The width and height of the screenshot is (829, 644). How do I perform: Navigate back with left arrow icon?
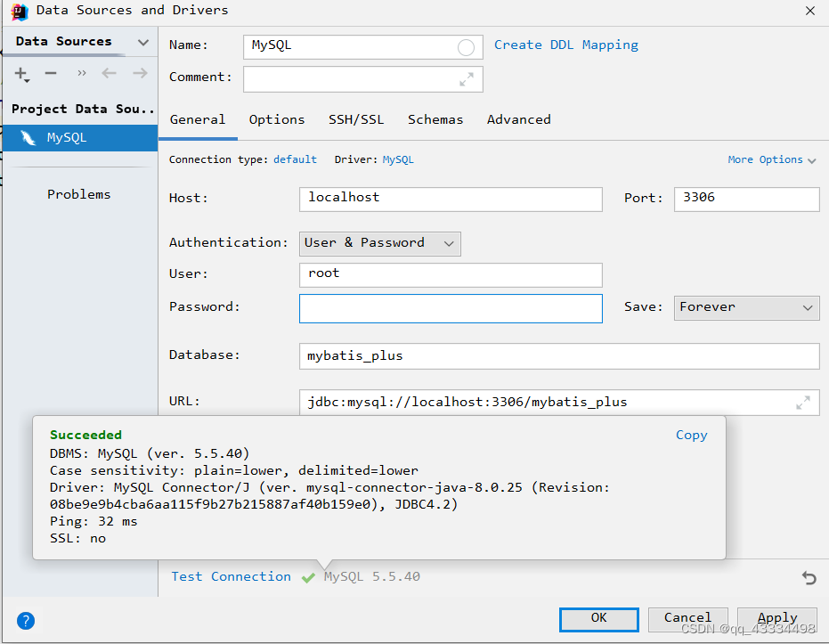[x=109, y=73]
